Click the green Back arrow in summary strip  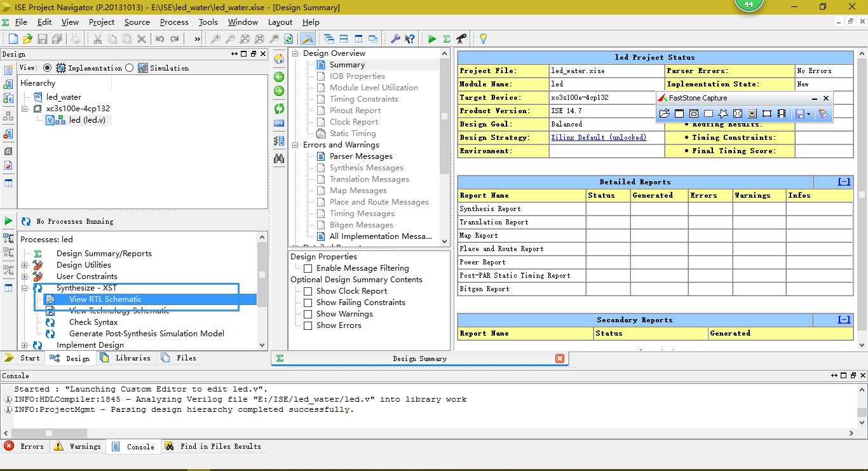tap(278, 77)
